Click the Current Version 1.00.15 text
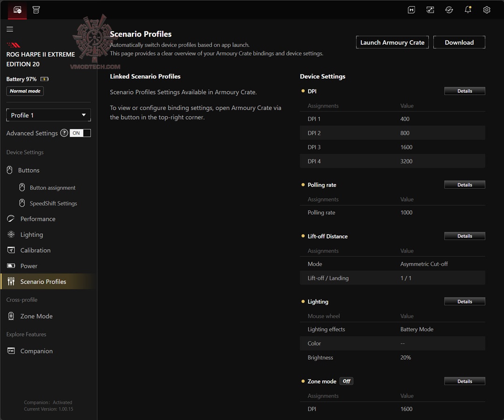Screen dimensions: 504x420 click(49, 409)
